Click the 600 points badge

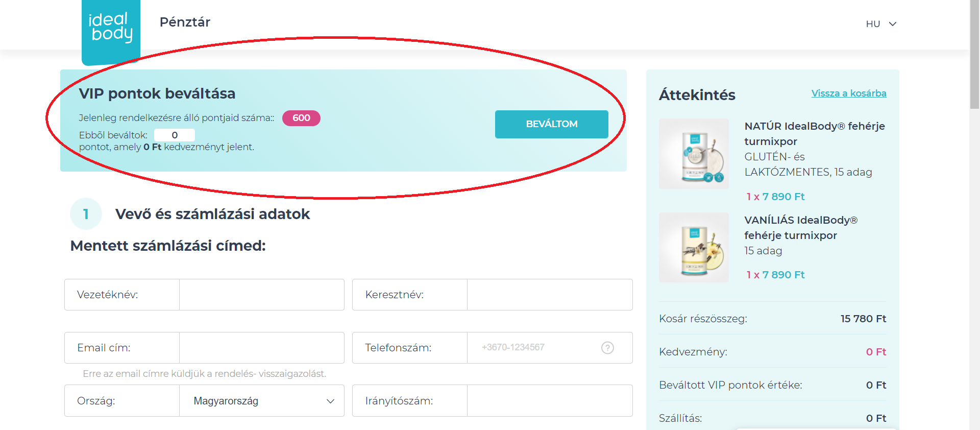(301, 118)
